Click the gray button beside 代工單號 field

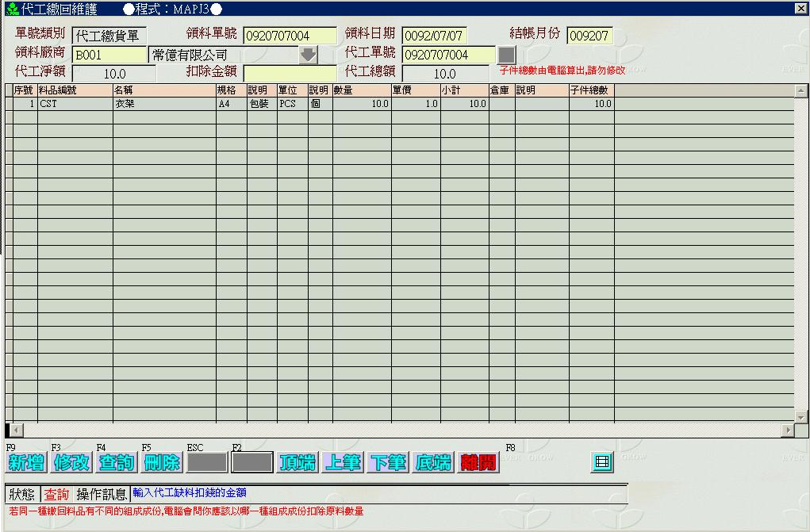click(505, 55)
